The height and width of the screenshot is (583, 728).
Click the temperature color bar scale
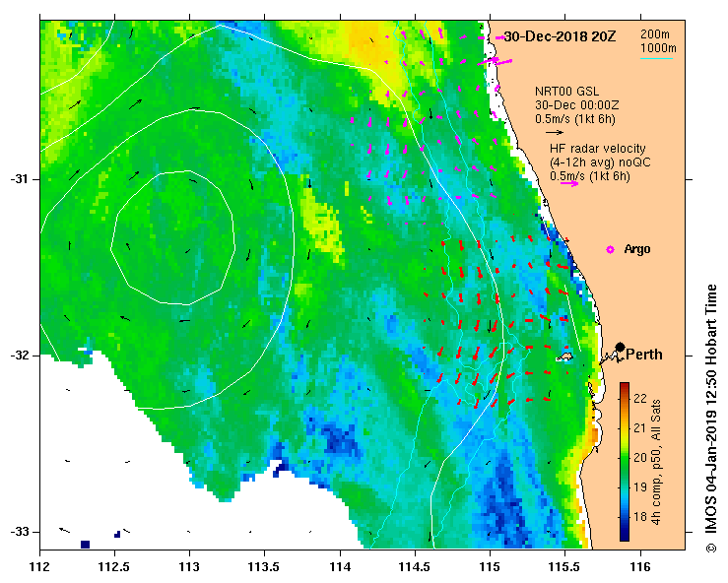click(625, 462)
